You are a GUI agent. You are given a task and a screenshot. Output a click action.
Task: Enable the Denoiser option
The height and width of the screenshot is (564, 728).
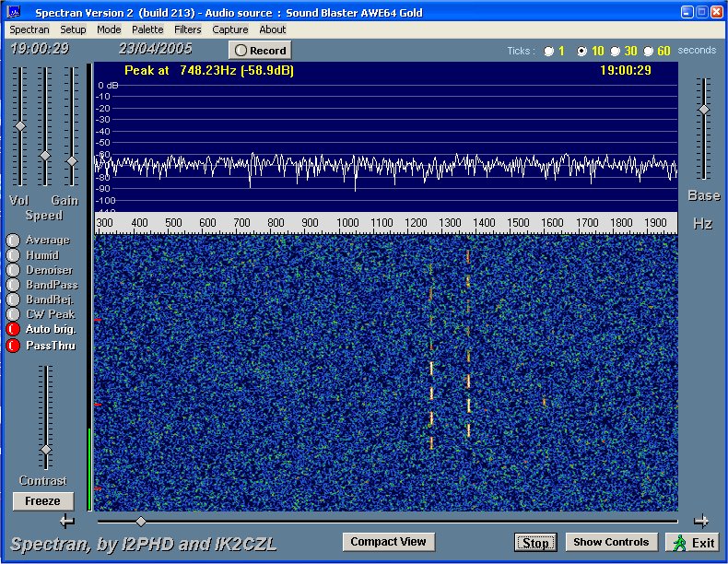pos(13,270)
